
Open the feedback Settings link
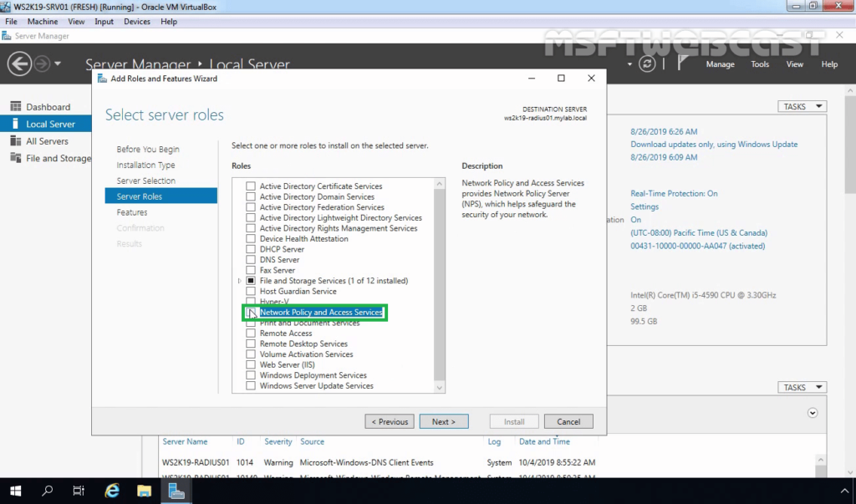point(645,206)
